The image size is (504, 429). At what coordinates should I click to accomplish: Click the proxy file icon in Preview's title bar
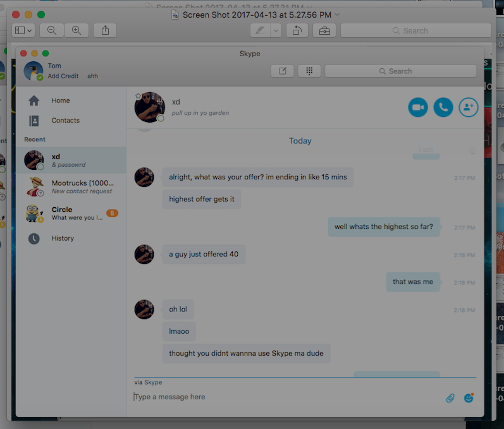point(175,15)
